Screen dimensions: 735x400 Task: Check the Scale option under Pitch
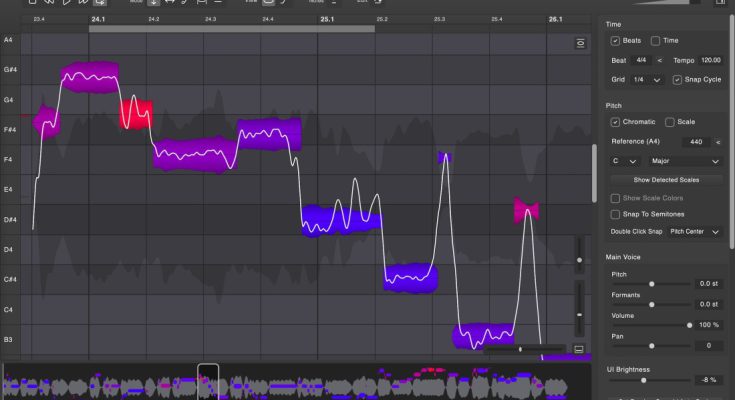click(671, 122)
